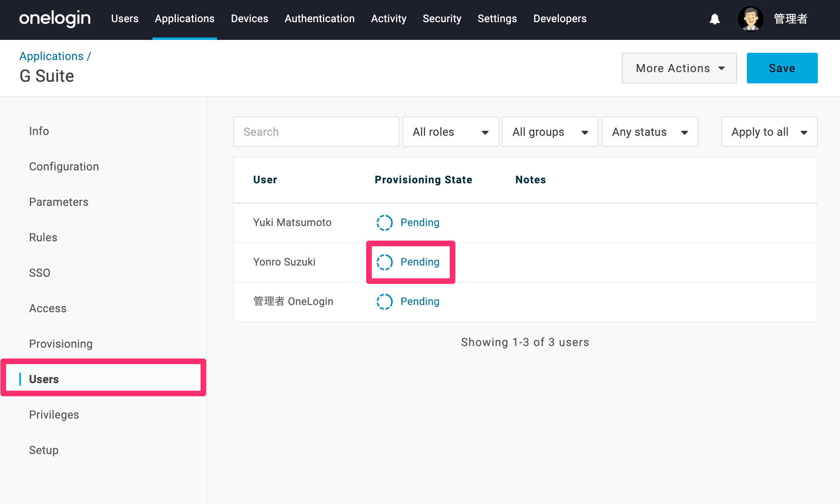Switch to the Setup tab

[44, 450]
